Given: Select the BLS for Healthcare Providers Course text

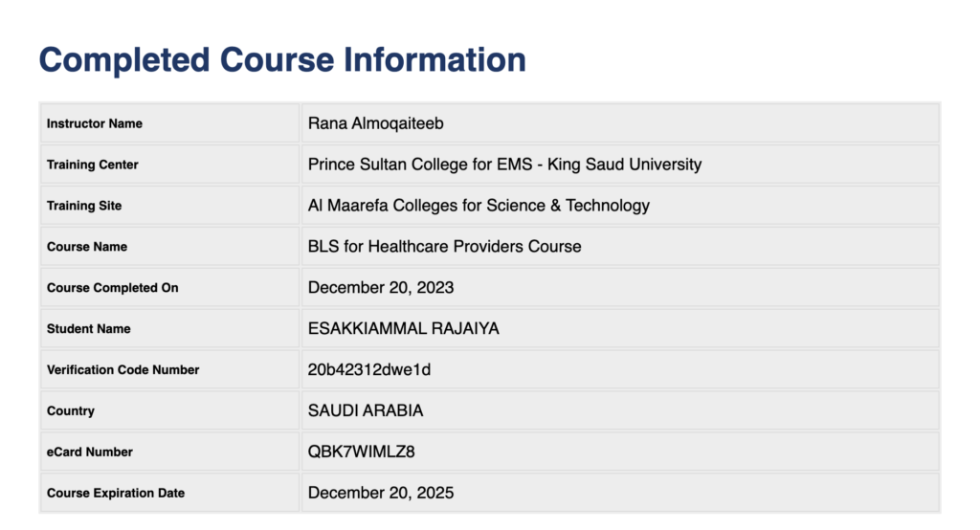Looking at the screenshot, I should pyautogui.click(x=444, y=247).
